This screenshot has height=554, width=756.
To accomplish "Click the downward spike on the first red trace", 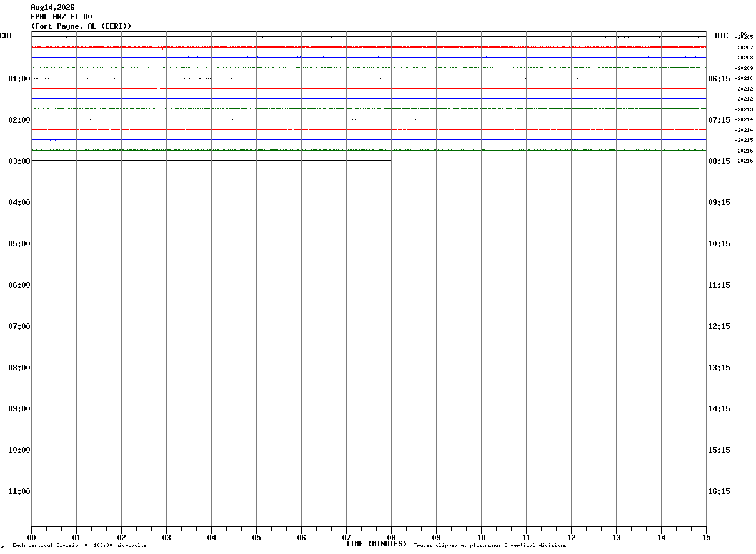I will click(163, 48).
